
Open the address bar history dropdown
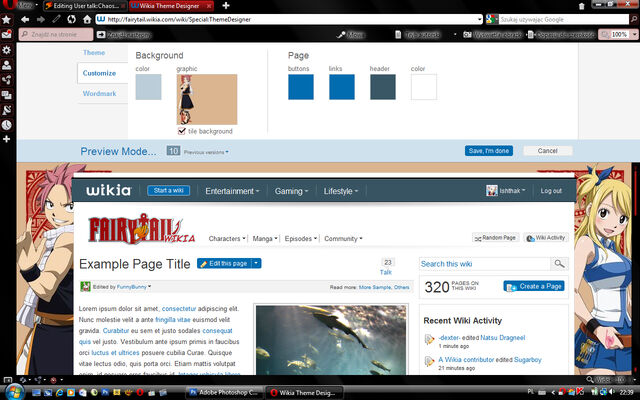tap(480, 19)
